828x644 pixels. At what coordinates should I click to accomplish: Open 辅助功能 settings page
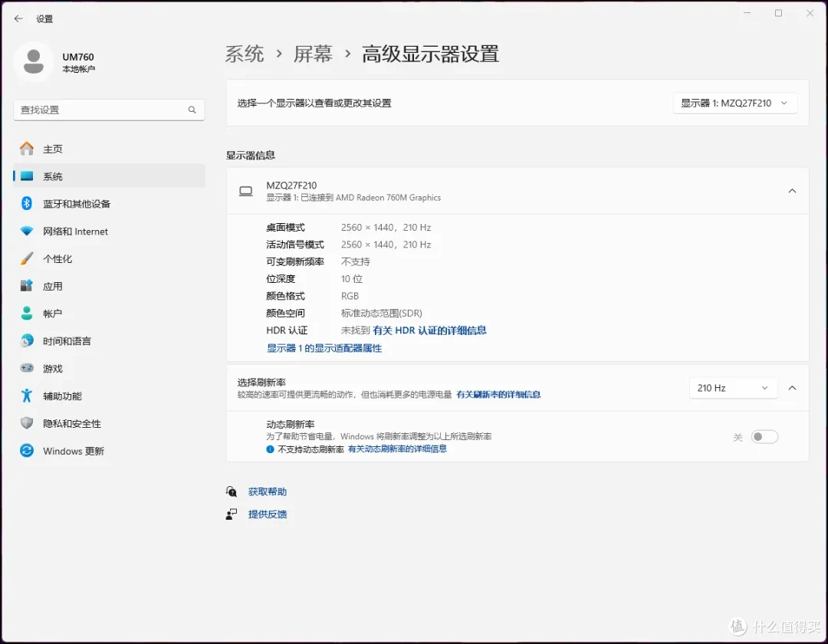pyautogui.click(x=110, y=396)
